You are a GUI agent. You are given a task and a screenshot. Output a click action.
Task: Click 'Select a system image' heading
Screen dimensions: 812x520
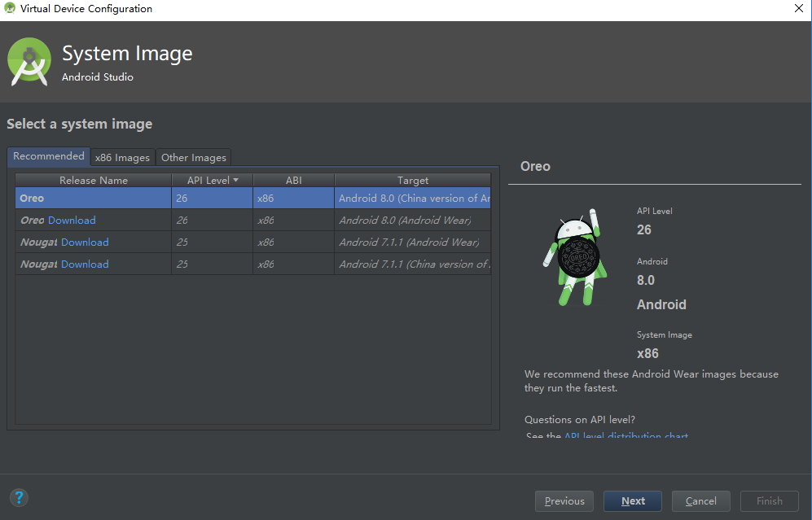79,125
